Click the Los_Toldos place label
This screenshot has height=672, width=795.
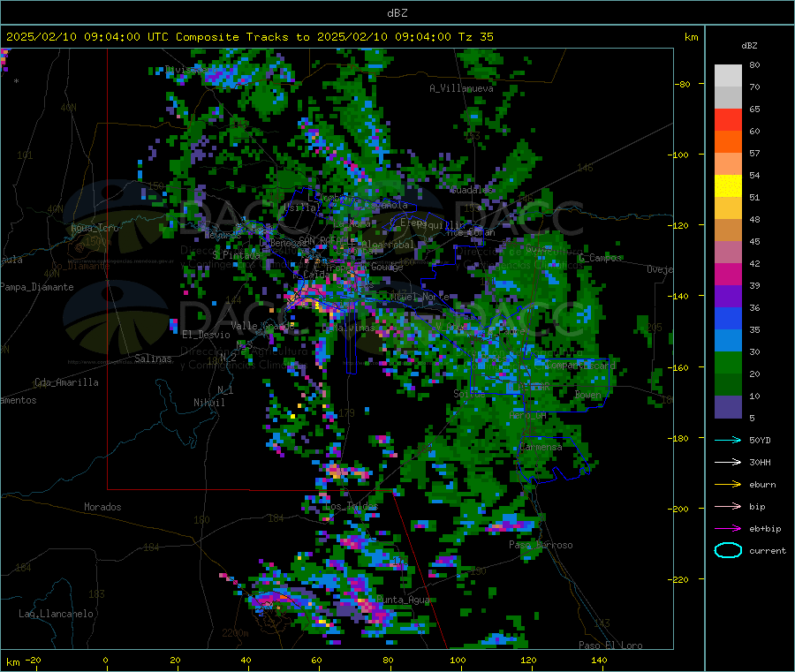(351, 507)
